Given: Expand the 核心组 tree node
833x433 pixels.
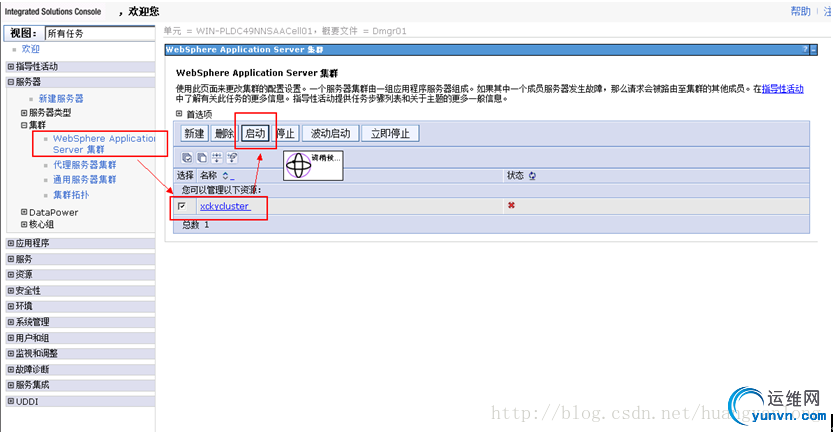Looking at the screenshot, I should (x=24, y=224).
